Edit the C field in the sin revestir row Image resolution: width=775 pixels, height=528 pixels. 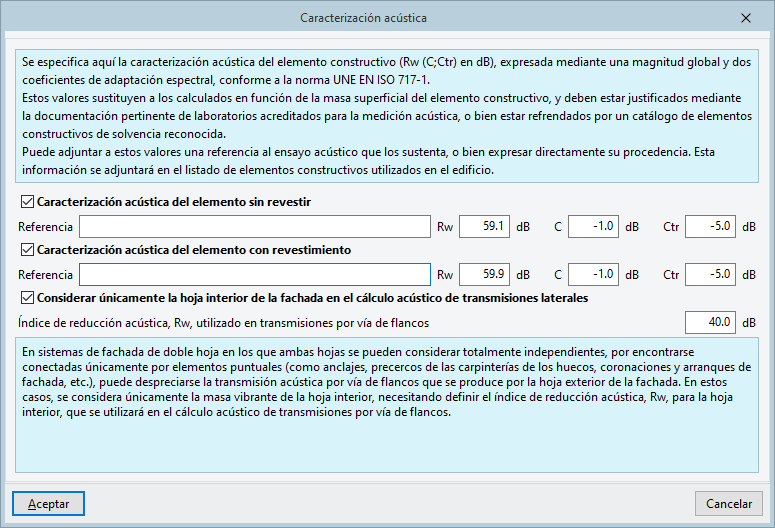click(593, 226)
